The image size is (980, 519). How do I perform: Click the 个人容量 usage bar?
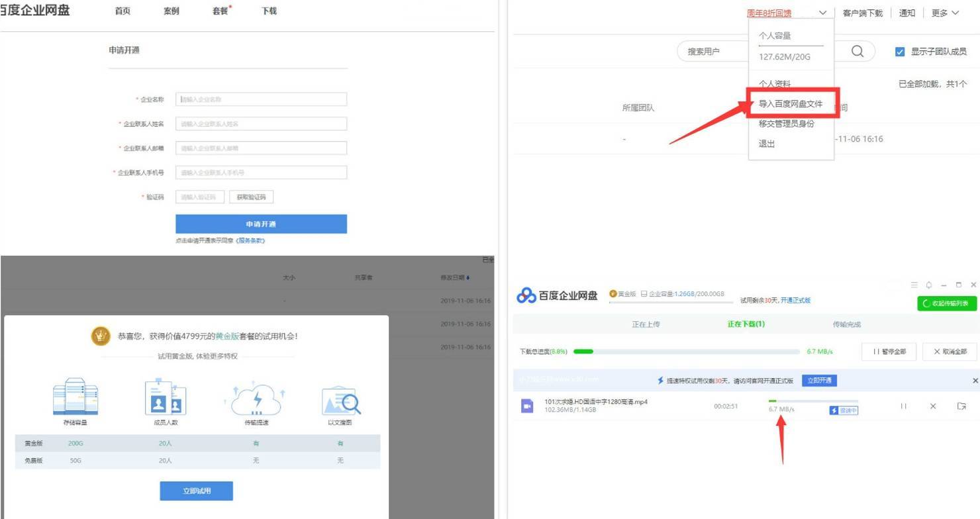click(x=791, y=46)
